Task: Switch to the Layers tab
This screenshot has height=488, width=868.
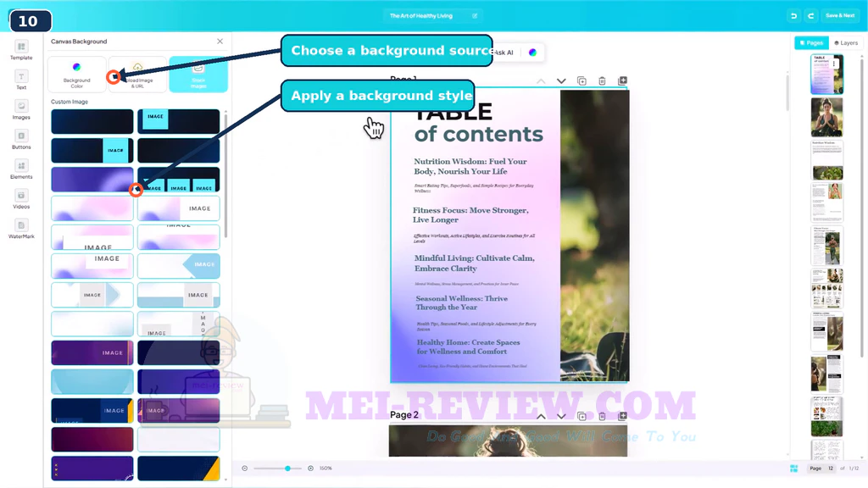Action: [846, 42]
